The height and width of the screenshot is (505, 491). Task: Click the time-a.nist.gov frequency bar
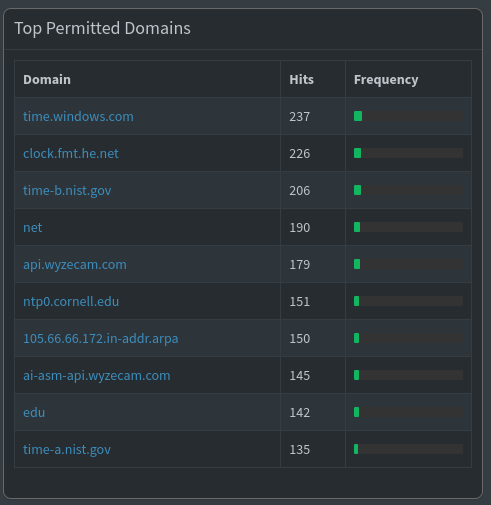[x=408, y=449]
